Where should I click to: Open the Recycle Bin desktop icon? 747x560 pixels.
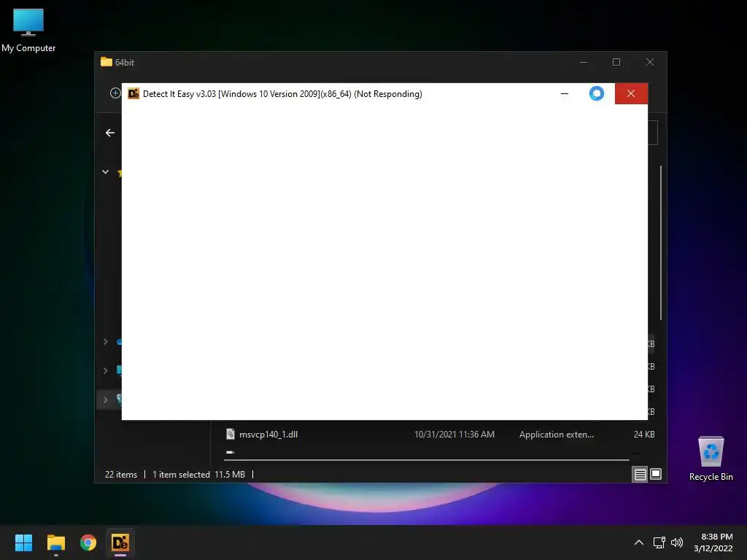tap(711, 459)
